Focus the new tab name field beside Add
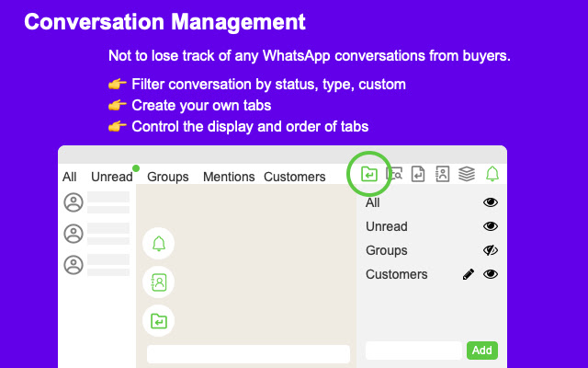 tap(413, 351)
